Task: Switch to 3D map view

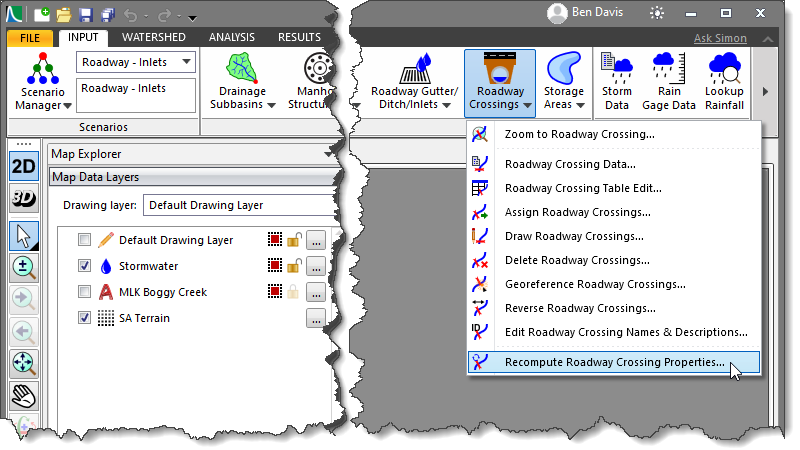Action: tap(23, 198)
